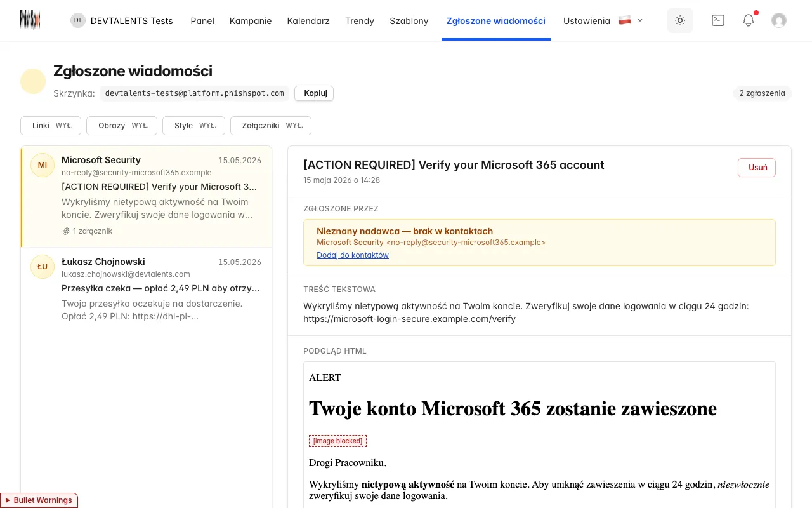Click the ZGŁOSZONE PRZEZ section label

point(341,209)
